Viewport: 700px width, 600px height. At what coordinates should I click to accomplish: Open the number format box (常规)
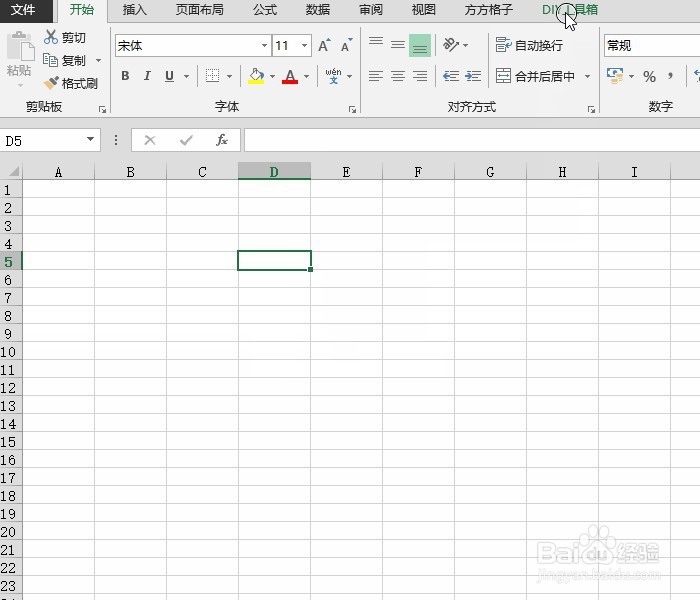652,46
